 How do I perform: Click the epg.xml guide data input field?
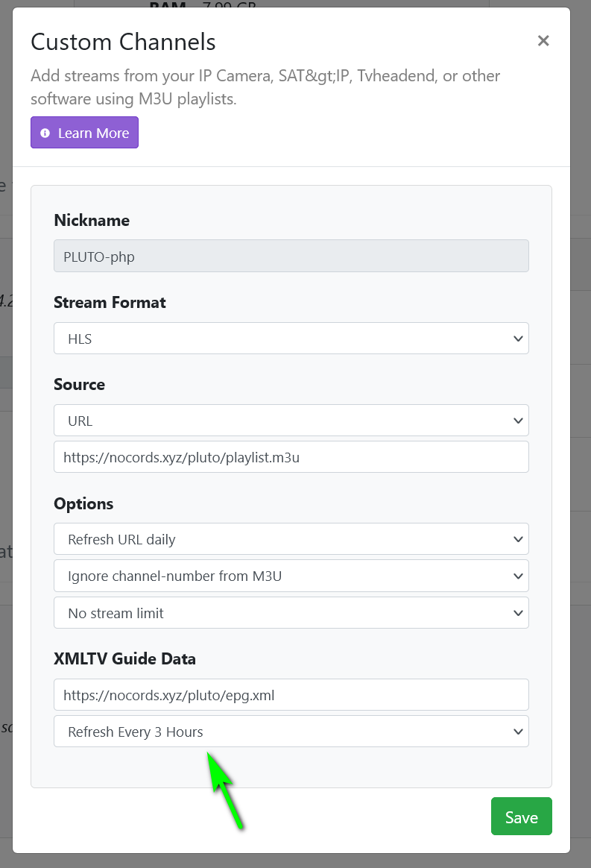pyautogui.click(x=291, y=694)
